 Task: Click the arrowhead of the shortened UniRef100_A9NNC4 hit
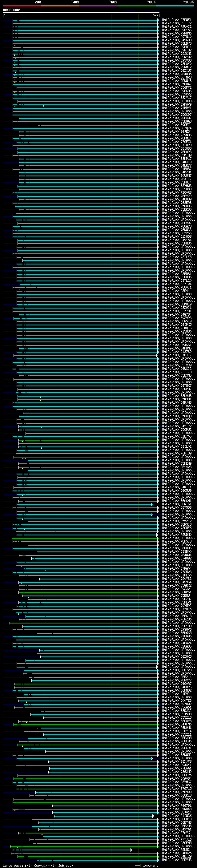tap(131, 850)
